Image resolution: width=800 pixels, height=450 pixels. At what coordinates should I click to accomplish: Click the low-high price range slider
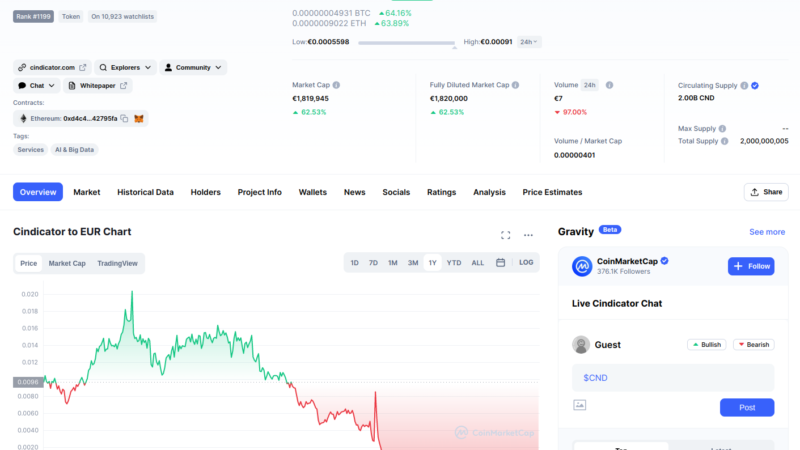pos(407,43)
